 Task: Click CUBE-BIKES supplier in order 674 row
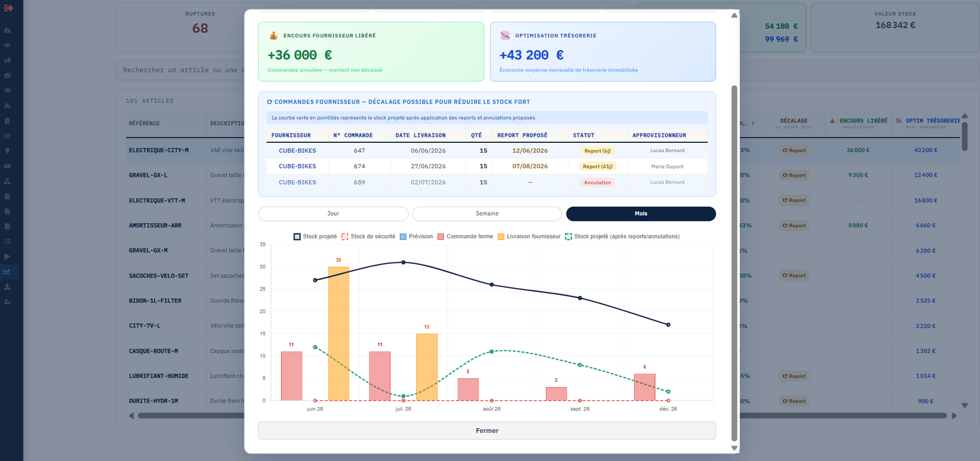pos(298,167)
